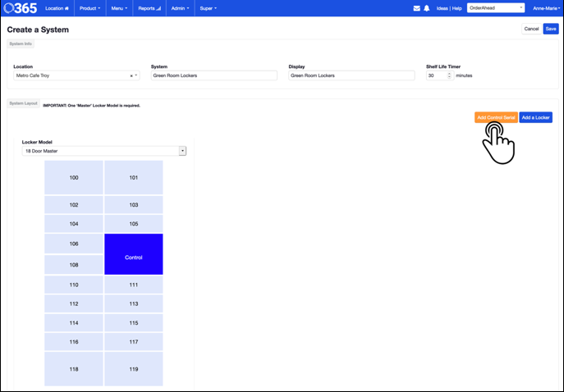Click the System name input field
The height and width of the screenshot is (392, 564).
point(213,75)
